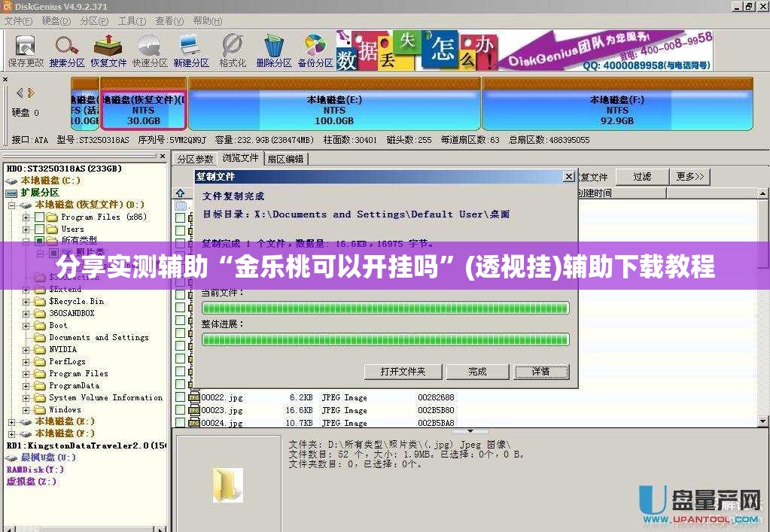Click the 更多>> button
The width and height of the screenshot is (770, 532).
pyautogui.click(x=690, y=177)
